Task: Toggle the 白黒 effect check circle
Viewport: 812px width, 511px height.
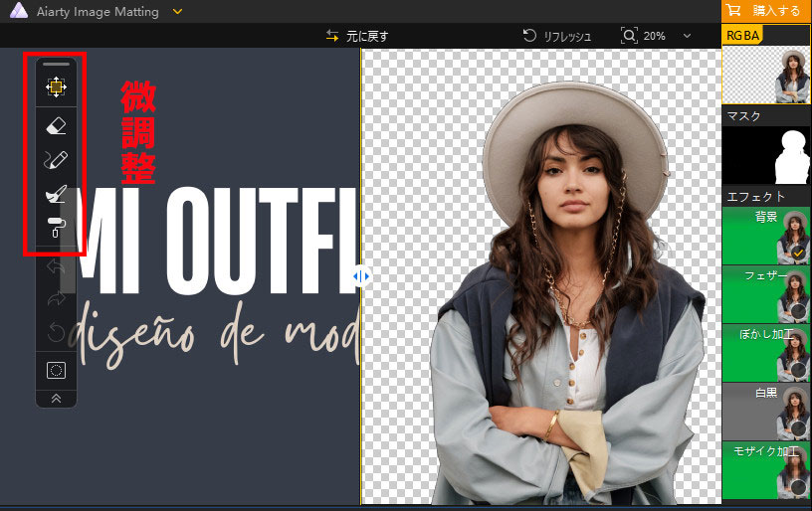Action: coord(798,428)
